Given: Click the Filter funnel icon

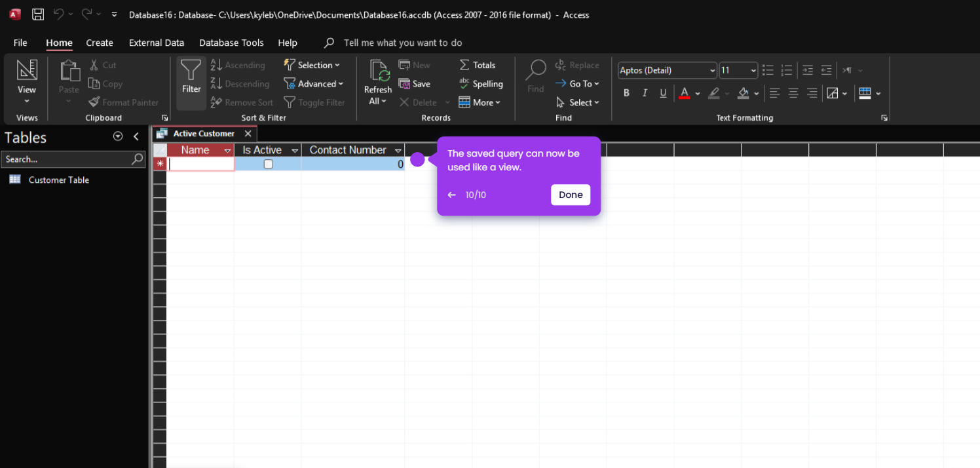Looking at the screenshot, I should [x=191, y=69].
